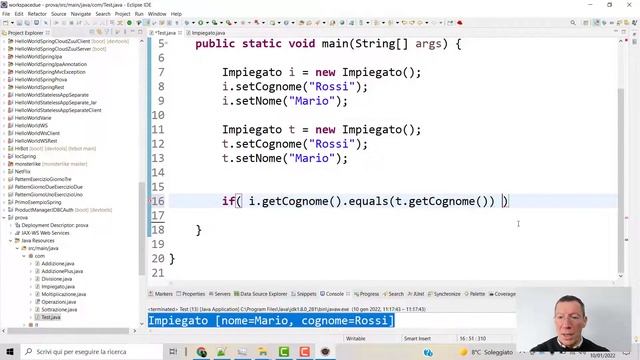Open the File menu
Viewport: 640px width, 360px height.
(6, 14)
